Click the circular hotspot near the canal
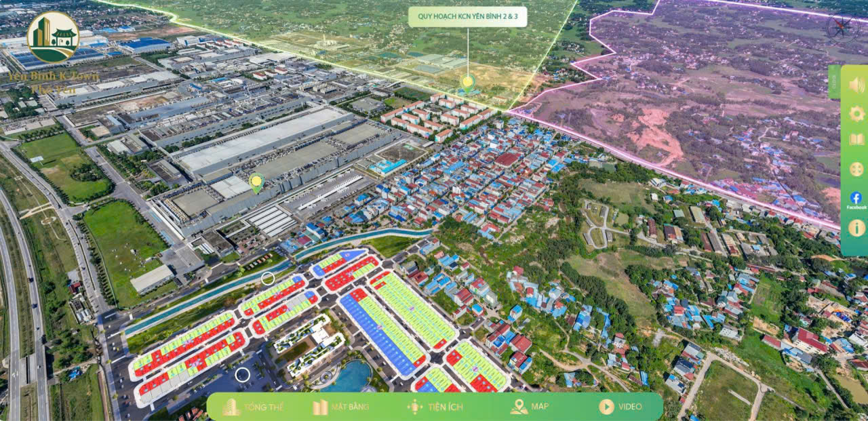The width and height of the screenshot is (868, 421). [x=268, y=278]
